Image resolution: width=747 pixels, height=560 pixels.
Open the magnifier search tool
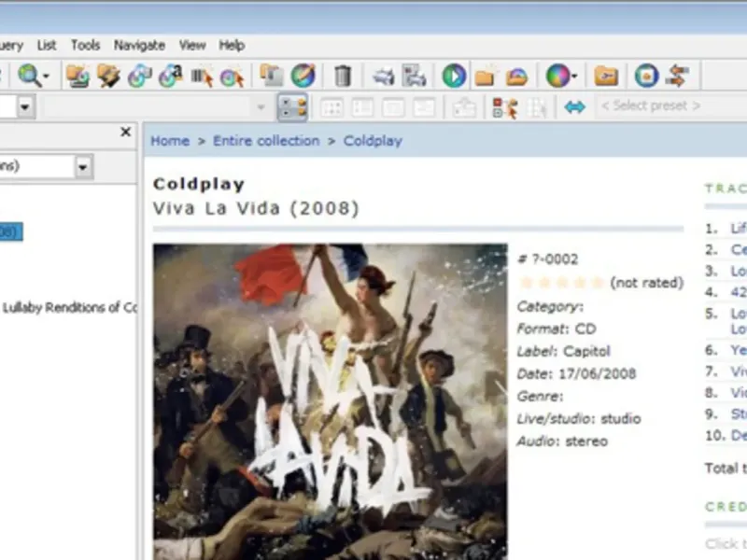point(29,77)
